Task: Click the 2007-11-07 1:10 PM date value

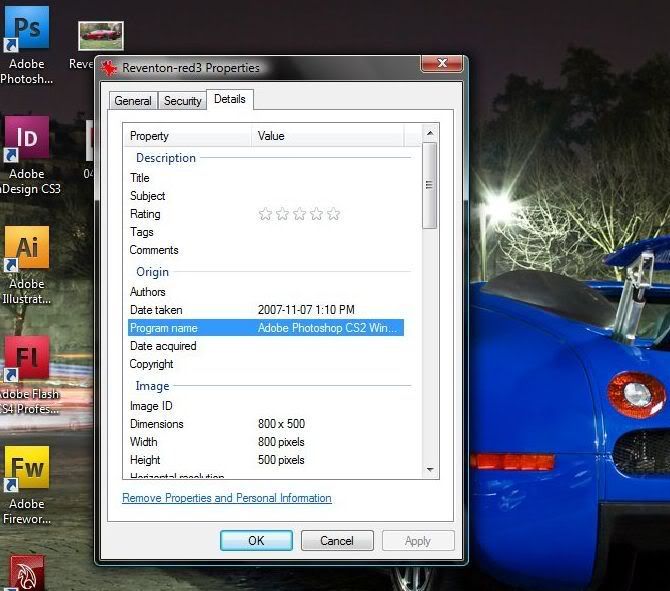Action: click(306, 310)
